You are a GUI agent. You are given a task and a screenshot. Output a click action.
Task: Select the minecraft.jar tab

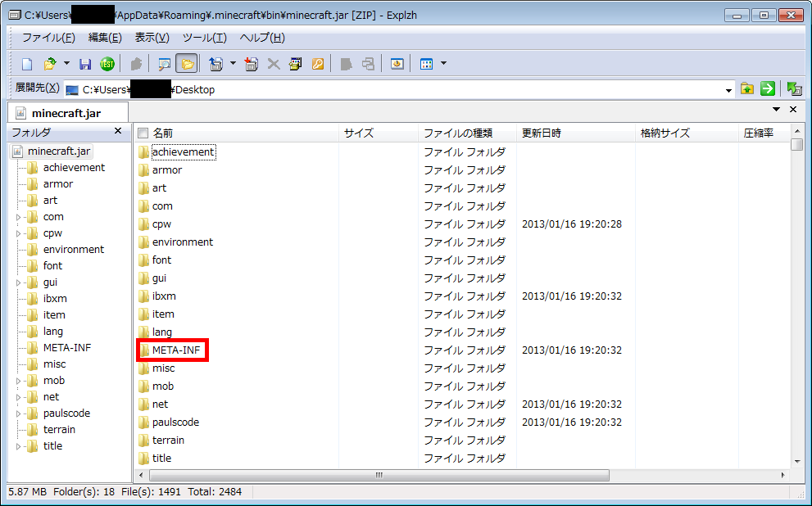pyautogui.click(x=66, y=113)
